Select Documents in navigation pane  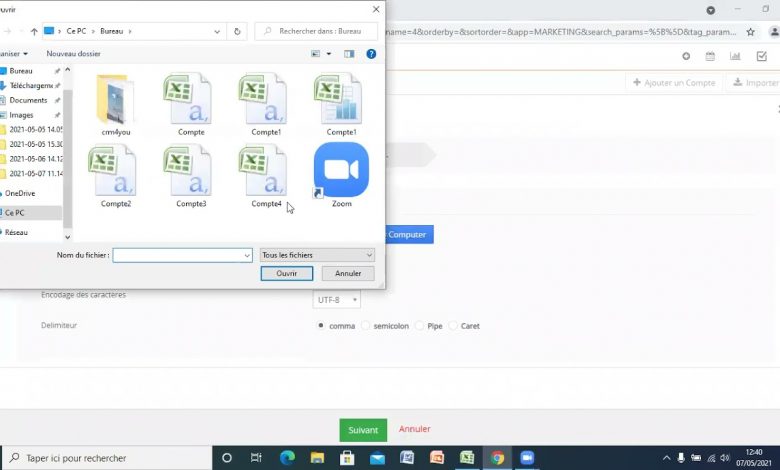pyautogui.click(x=28, y=100)
